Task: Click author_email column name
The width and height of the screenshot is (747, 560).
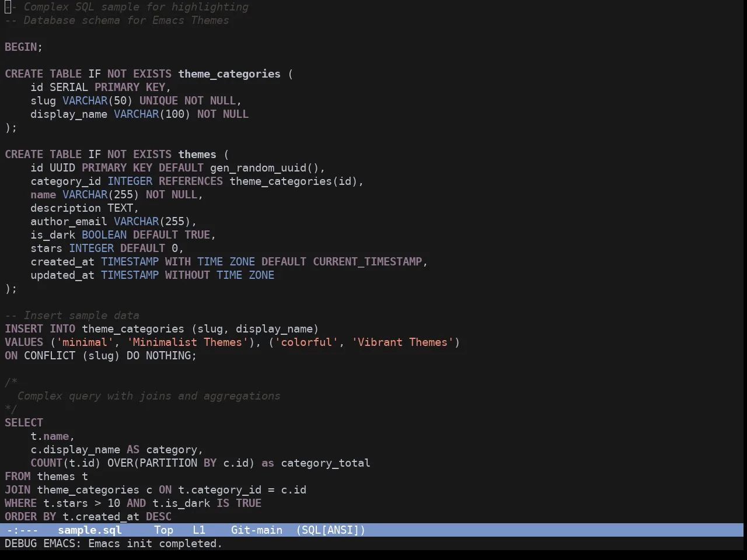Action: (69, 222)
